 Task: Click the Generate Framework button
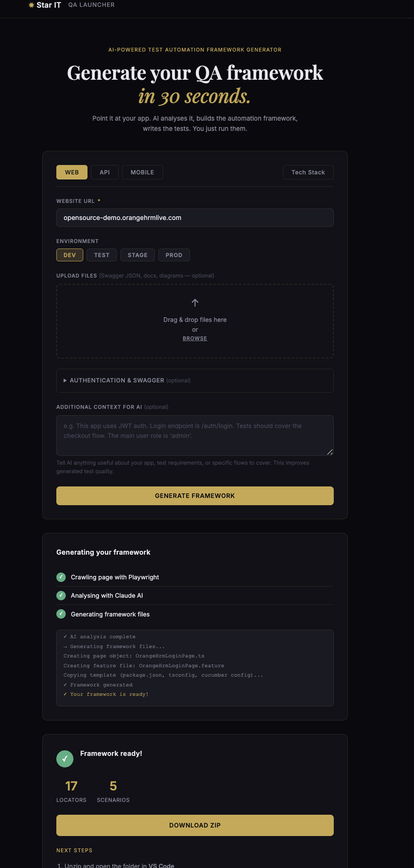click(x=195, y=496)
